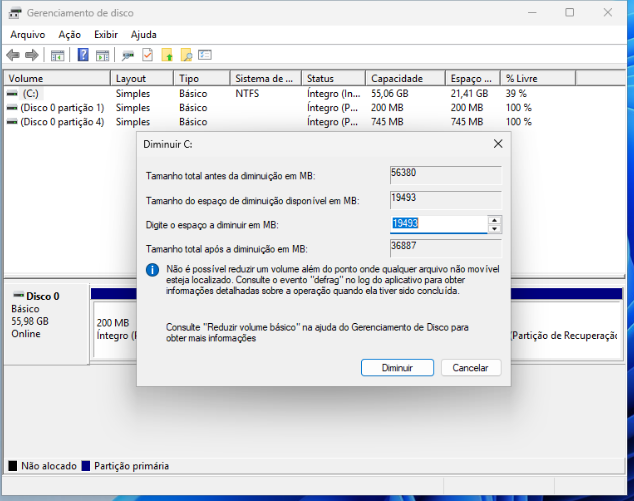Sort by the Layout column header
Screen dimensions: 634x501
click(x=142, y=78)
